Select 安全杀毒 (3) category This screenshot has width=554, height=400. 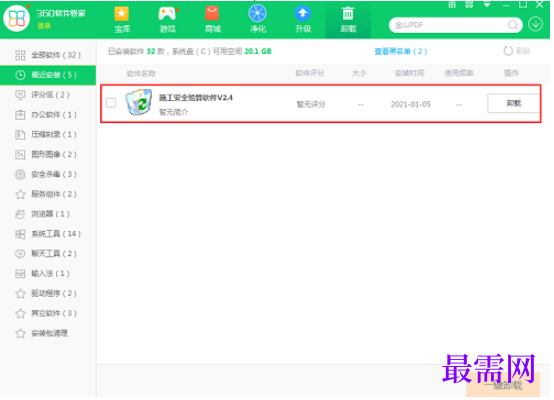coord(48,174)
